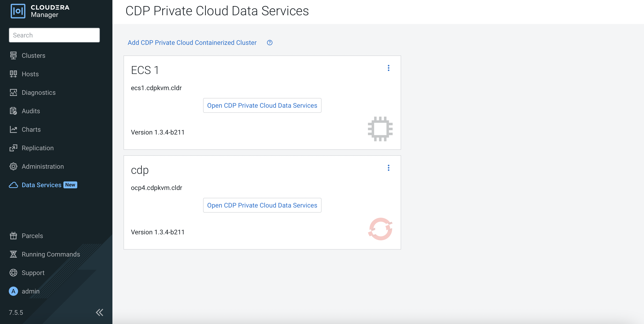Click Add CDP Private Cloud Containerized Cluster link
644x324 pixels.
tap(192, 43)
